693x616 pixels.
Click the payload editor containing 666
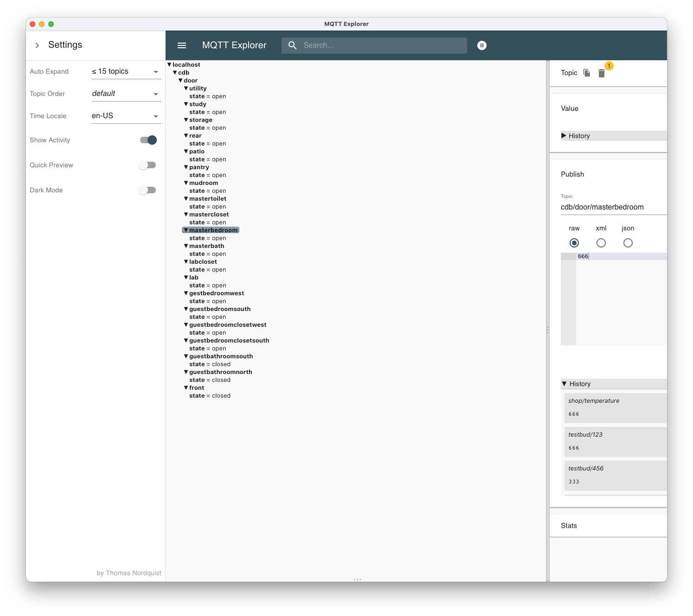(614, 299)
